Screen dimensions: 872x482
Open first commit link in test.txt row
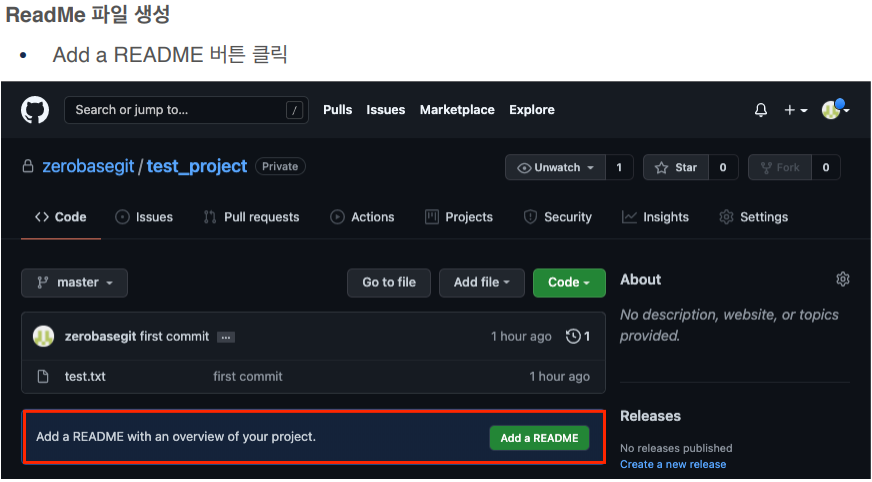coord(247,376)
